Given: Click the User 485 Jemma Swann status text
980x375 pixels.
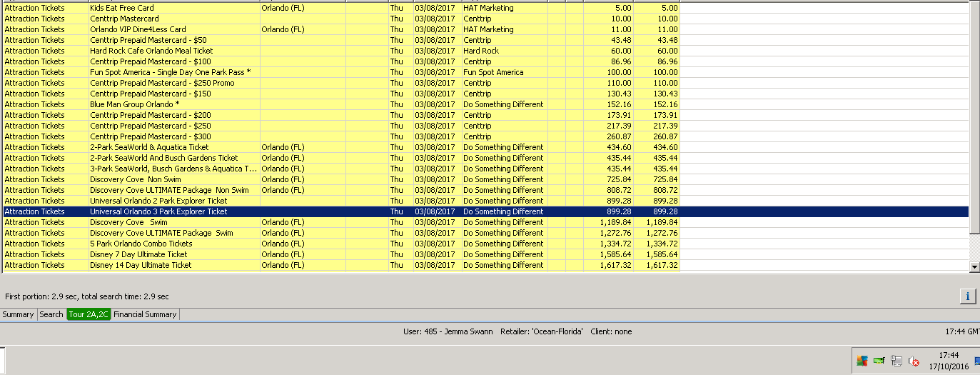Looking at the screenshot, I should [x=448, y=331].
